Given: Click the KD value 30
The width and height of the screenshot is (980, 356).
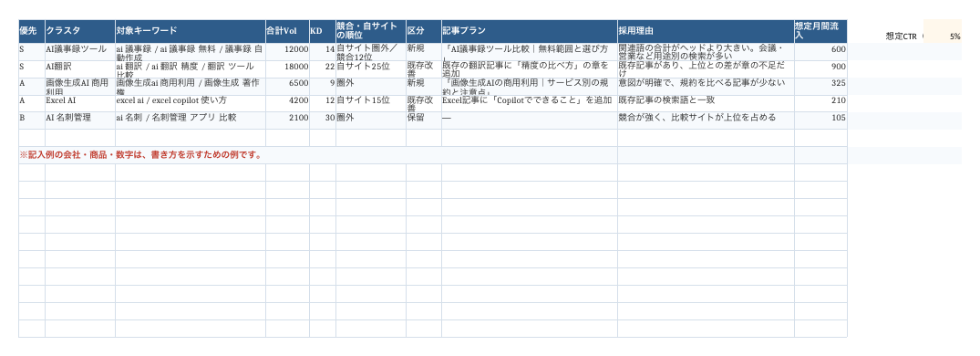Looking at the screenshot, I should point(323,120).
